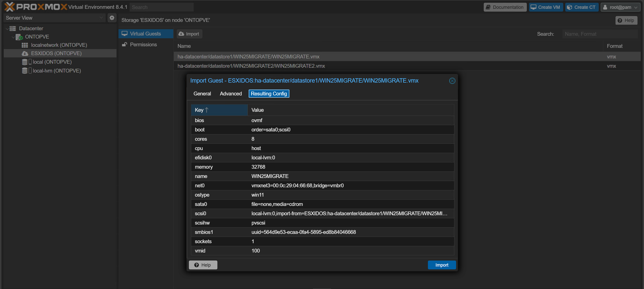Click the Key column sort arrow
Screen dimensions: 644x289
[207, 110]
